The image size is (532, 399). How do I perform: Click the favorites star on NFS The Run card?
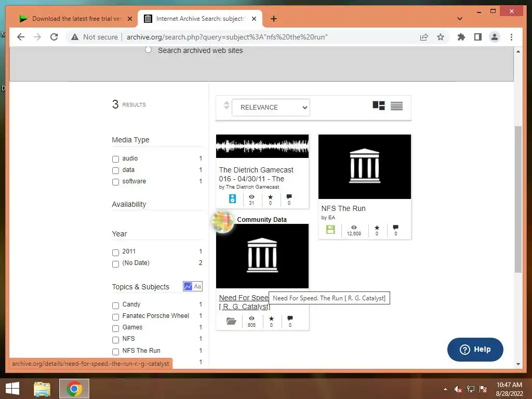click(377, 228)
